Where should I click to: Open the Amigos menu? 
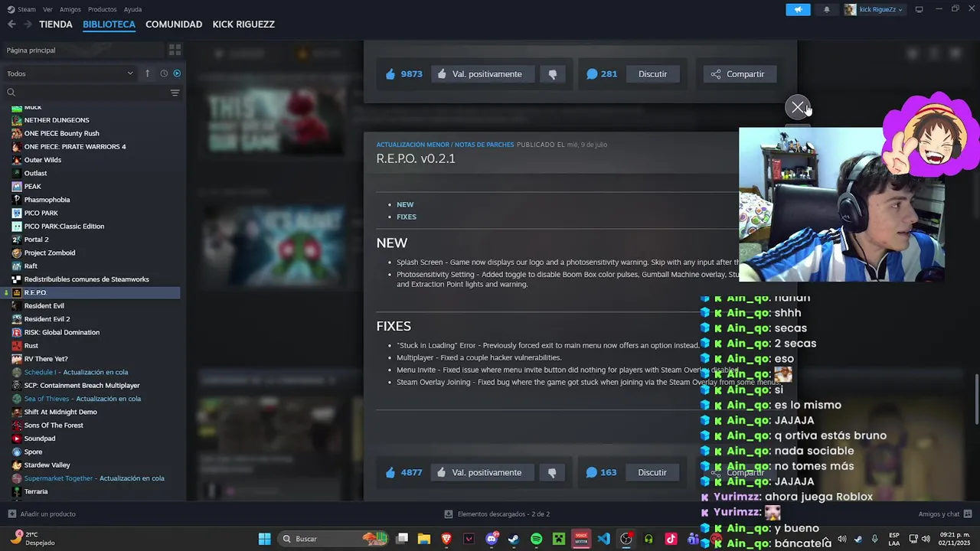click(x=70, y=9)
